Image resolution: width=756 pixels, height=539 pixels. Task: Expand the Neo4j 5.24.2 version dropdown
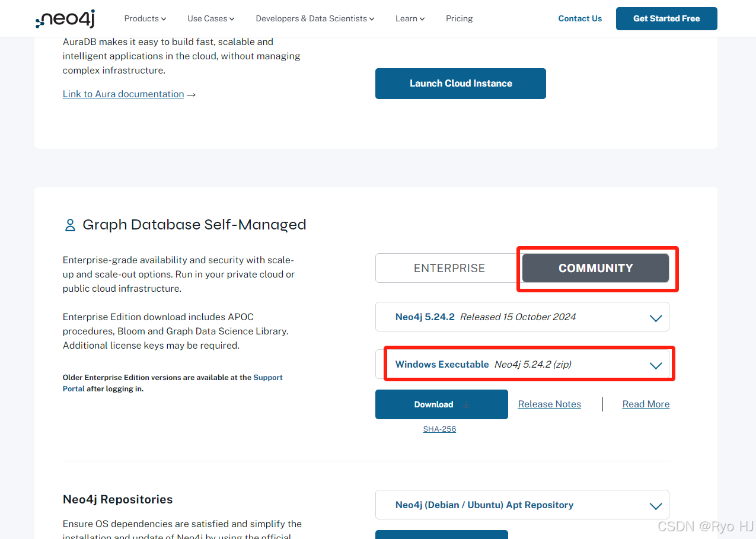tap(522, 317)
